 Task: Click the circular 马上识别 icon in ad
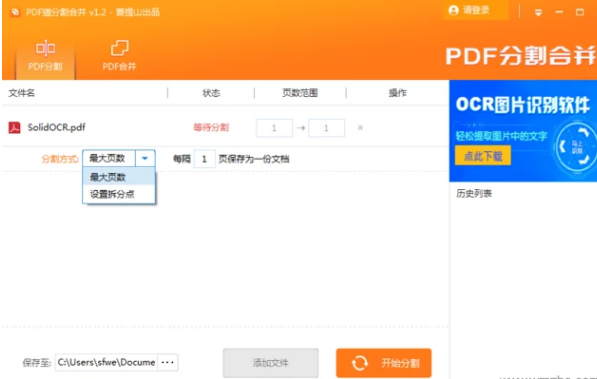[x=577, y=147]
